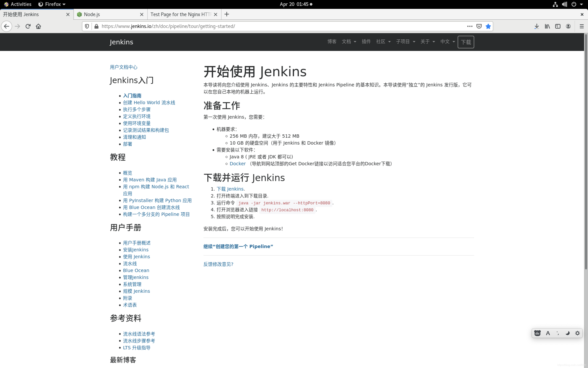
Task: Open the 术语表 glossary link
Action: 130,305
